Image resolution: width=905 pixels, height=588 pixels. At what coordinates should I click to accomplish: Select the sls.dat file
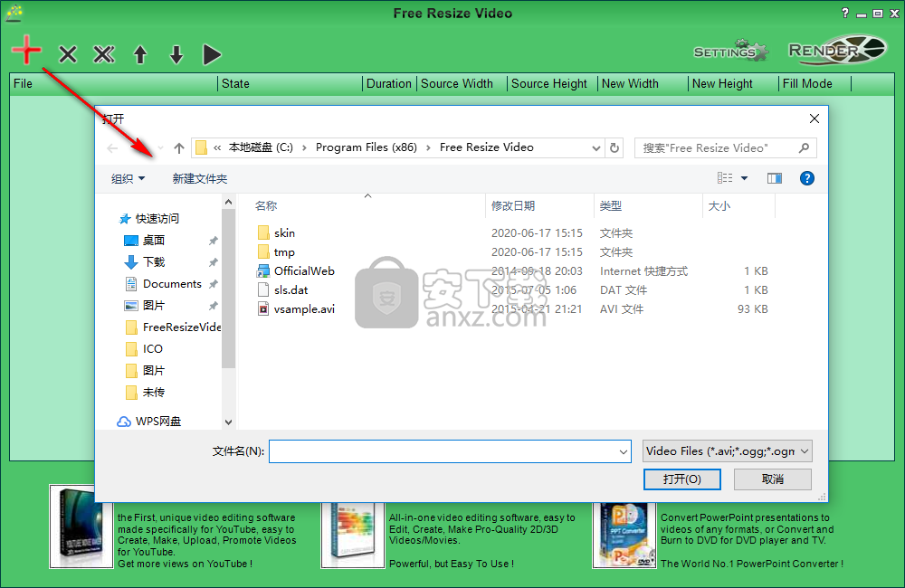pos(282,289)
